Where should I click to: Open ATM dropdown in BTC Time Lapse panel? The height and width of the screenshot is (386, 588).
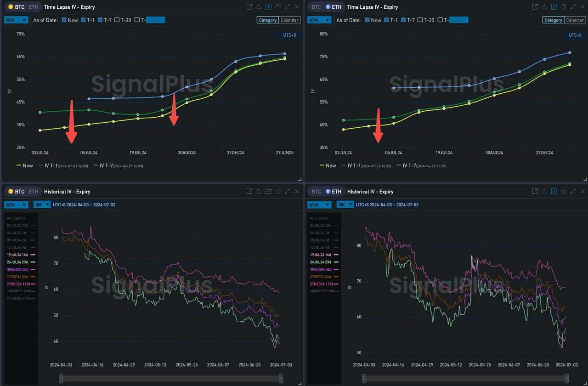[16, 20]
